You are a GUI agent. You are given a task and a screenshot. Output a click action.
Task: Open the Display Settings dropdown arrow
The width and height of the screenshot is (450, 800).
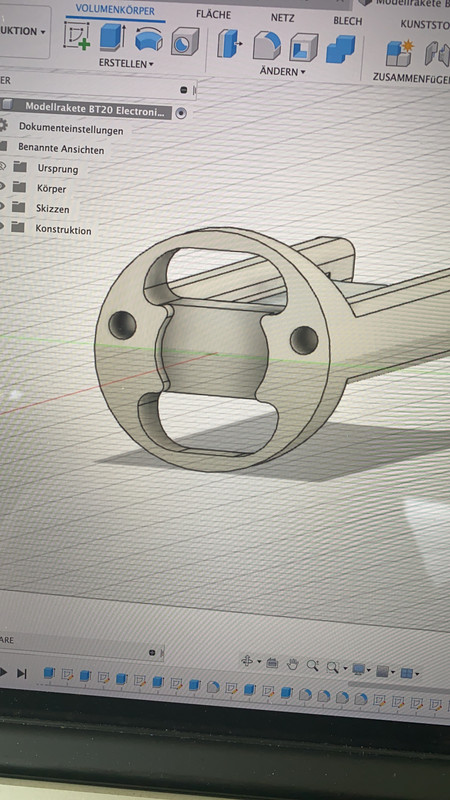pyautogui.click(x=369, y=670)
